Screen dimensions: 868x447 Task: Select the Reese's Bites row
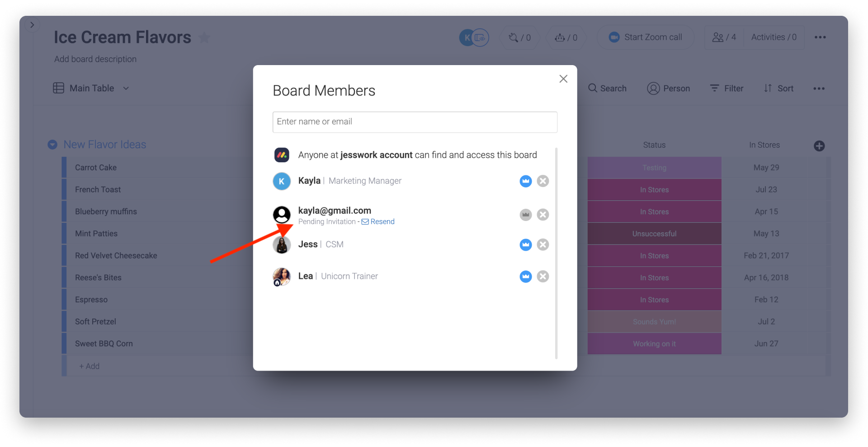coord(98,278)
